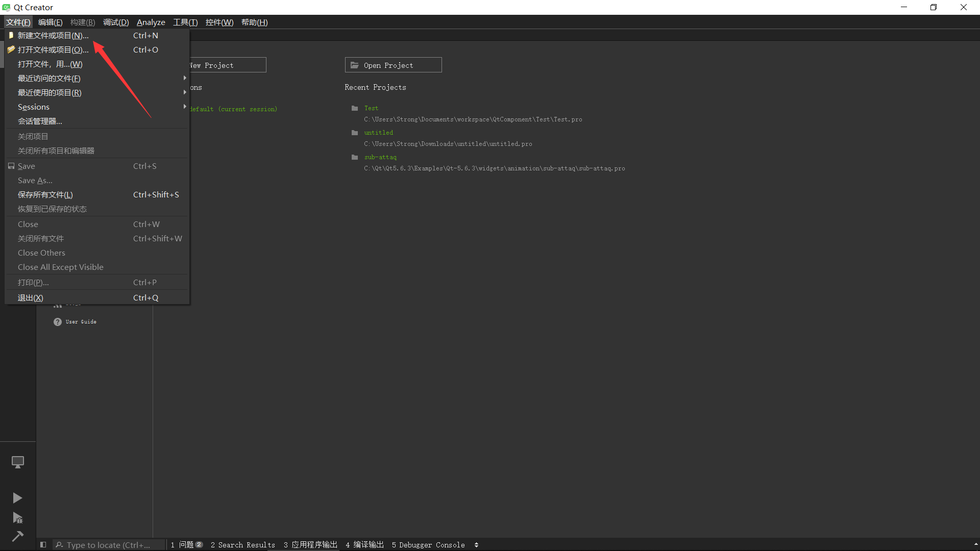Screen dimensions: 980x551
Task: Click the sub-attaq.pro file path text
Action: click(x=495, y=168)
